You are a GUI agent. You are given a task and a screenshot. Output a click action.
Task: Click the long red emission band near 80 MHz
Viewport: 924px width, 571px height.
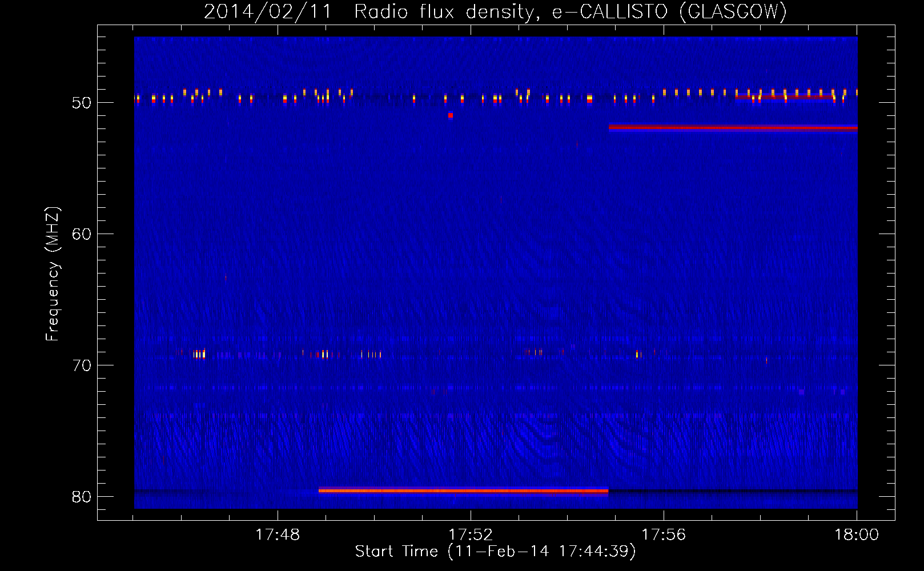[463, 490]
